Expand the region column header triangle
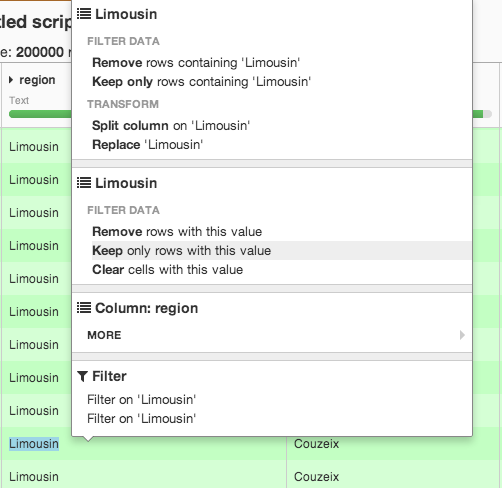The width and height of the screenshot is (502, 488). 11,80
